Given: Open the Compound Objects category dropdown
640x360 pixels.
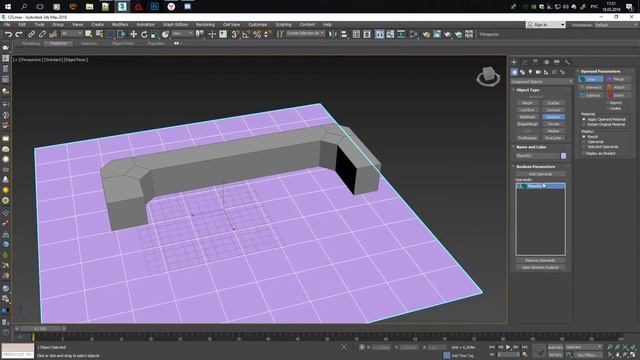Looking at the screenshot, I should tap(541, 82).
